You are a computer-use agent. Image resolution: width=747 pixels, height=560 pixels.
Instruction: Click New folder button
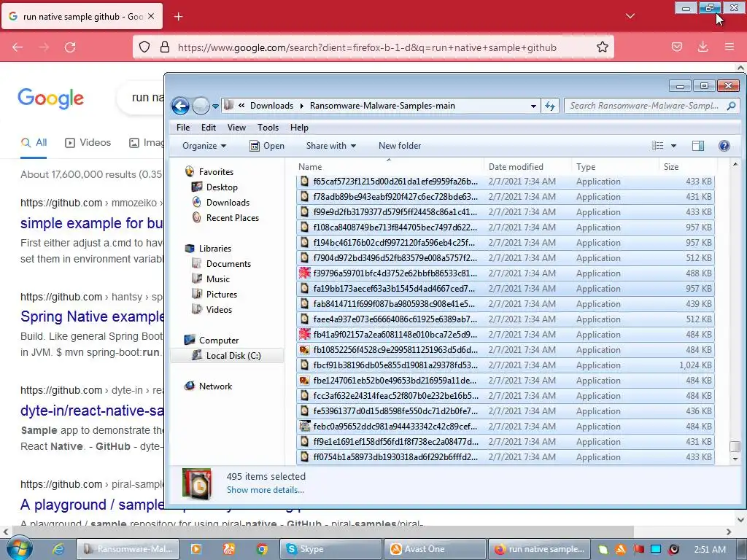tap(400, 146)
